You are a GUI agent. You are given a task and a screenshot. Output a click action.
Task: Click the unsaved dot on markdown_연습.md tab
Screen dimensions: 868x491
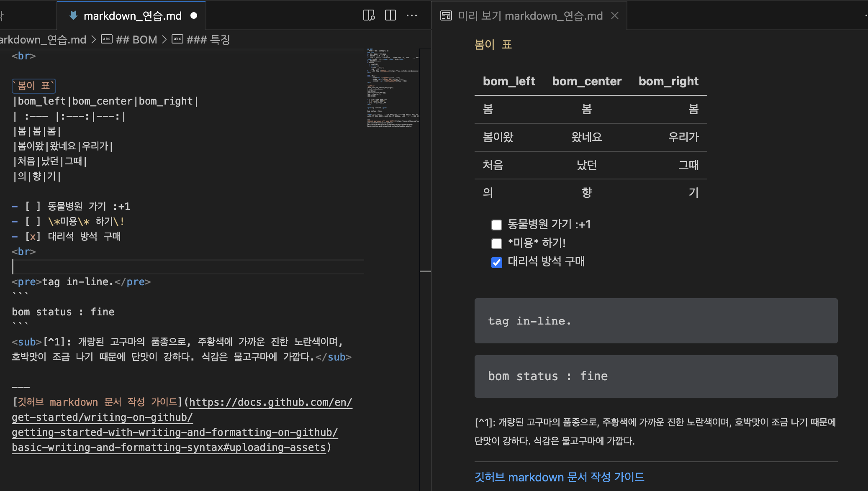[x=194, y=15]
